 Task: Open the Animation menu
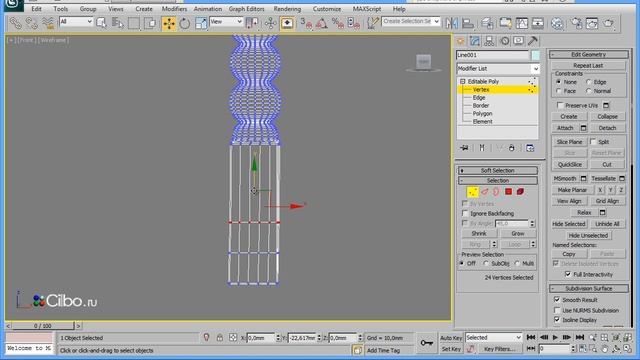[x=208, y=9]
